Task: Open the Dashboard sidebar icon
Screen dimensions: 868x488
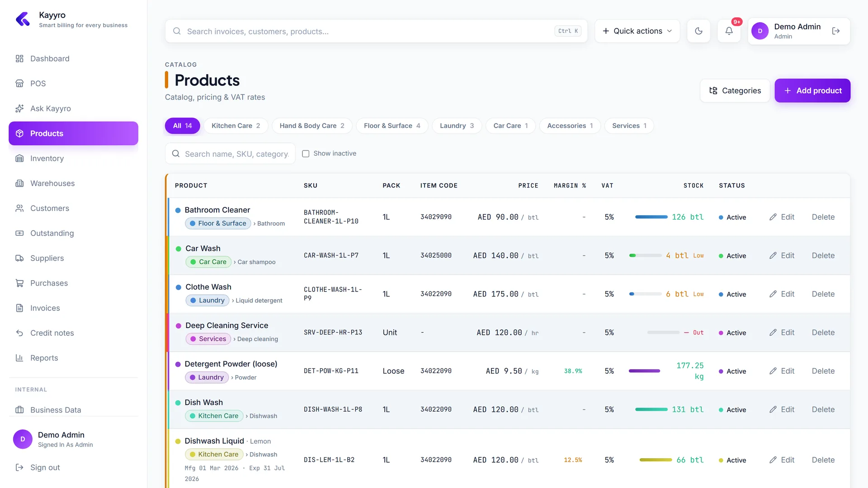Action: 19,59
